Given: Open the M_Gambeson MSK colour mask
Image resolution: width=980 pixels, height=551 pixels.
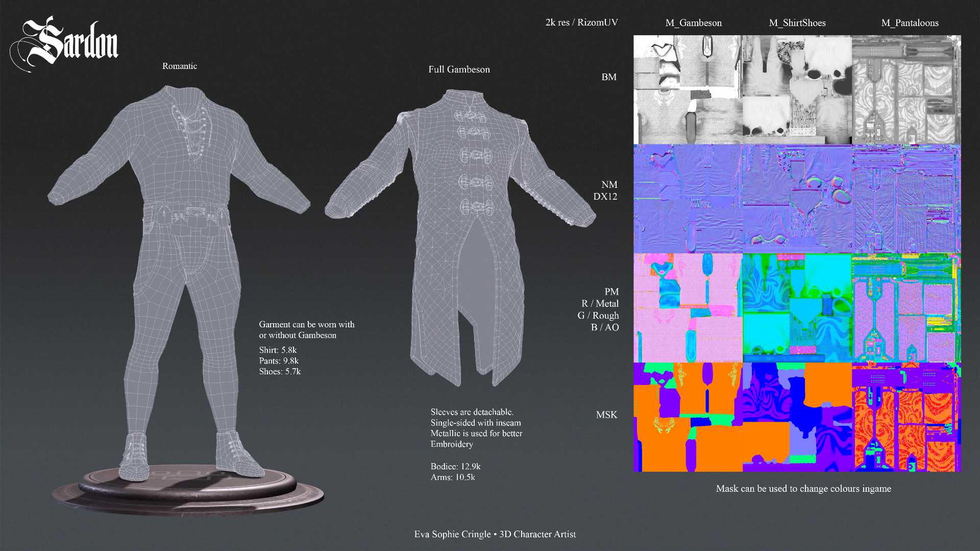Looking at the screenshot, I should pos(688,417).
